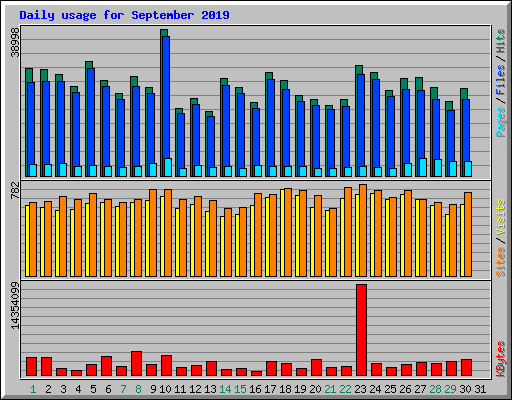
Task: Click day label 21 on x-axis
Action: point(330,389)
